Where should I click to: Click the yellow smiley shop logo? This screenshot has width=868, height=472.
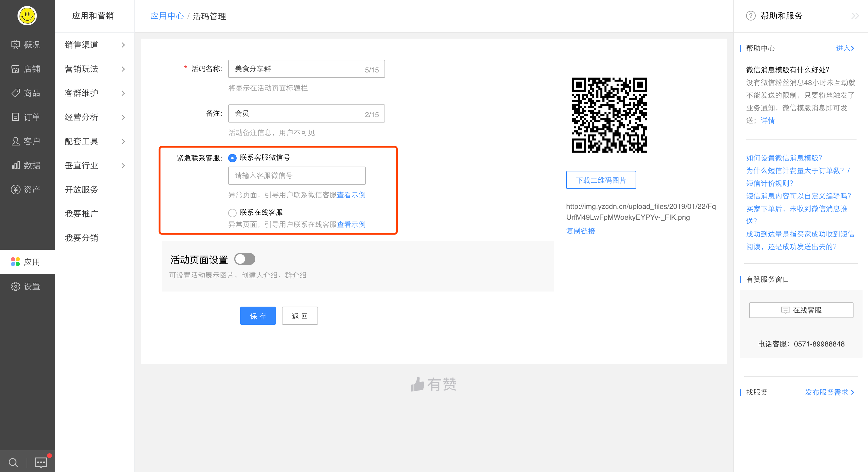(x=27, y=15)
